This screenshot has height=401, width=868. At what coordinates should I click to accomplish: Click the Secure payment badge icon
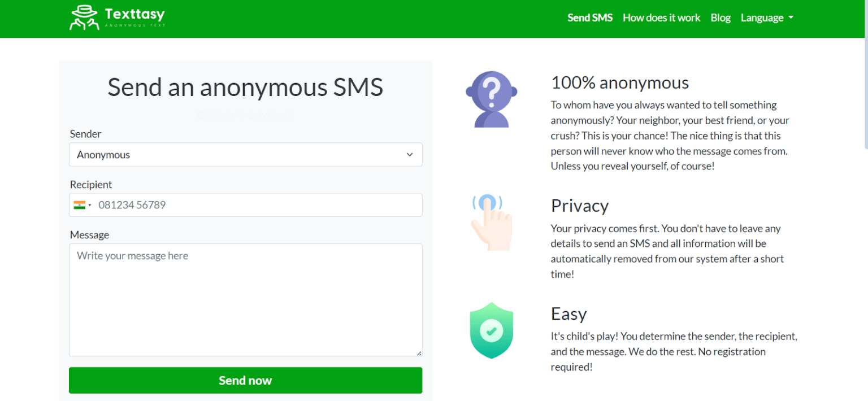coord(202,115)
